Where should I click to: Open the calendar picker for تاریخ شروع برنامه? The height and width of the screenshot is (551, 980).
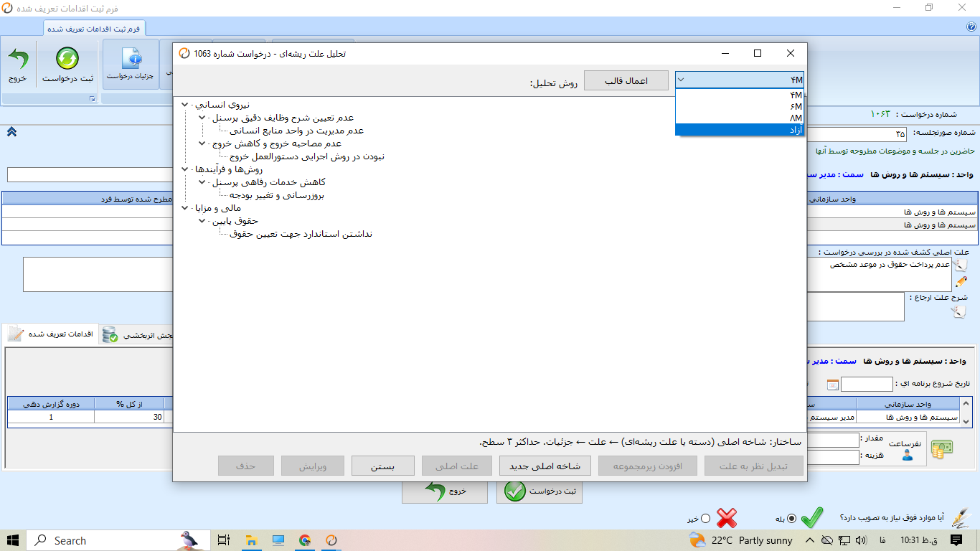pos(832,385)
